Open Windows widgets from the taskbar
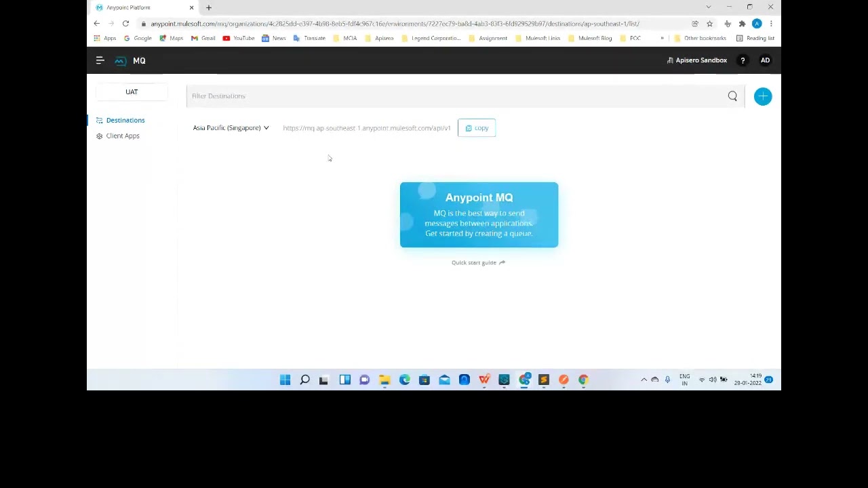 click(x=344, y=380)
